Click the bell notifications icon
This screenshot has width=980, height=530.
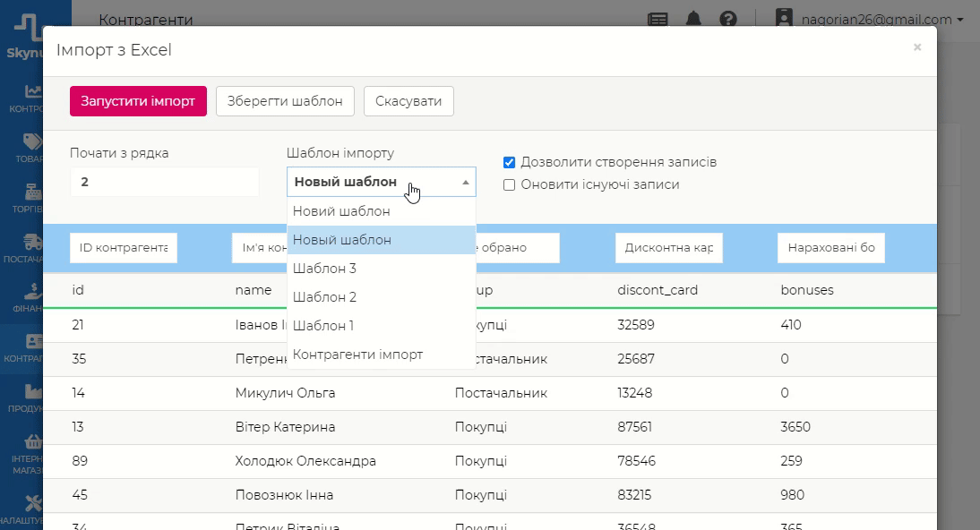(x=693, y=19)
